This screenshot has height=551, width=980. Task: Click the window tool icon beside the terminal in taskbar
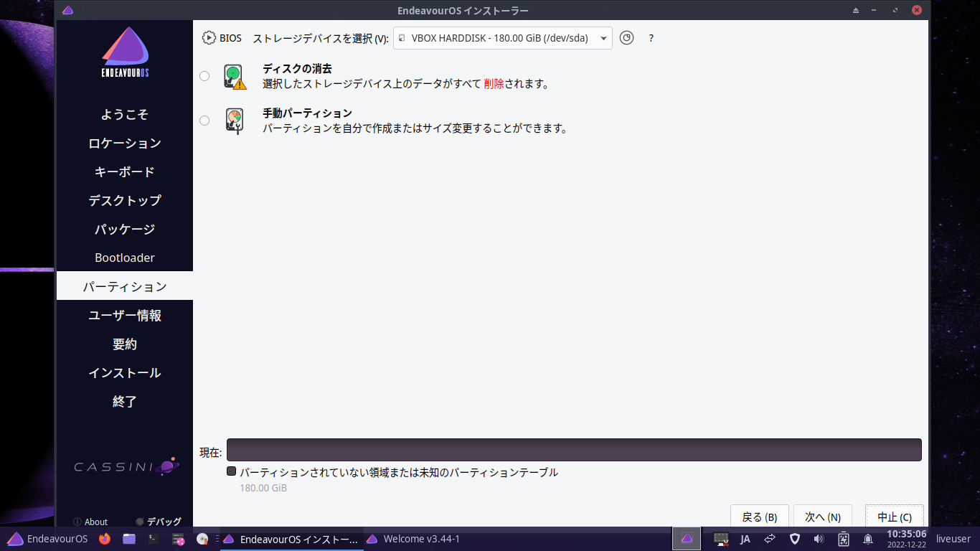[179, 539]
